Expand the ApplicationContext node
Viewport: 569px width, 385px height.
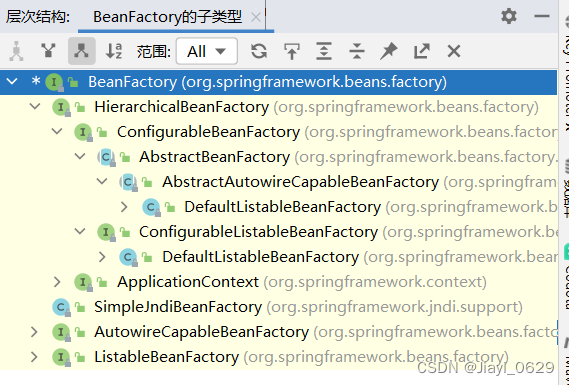(x=57, y=282)
